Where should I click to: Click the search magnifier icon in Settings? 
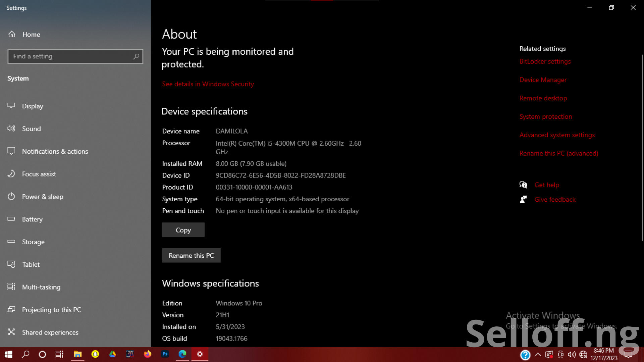pos(136,56)
